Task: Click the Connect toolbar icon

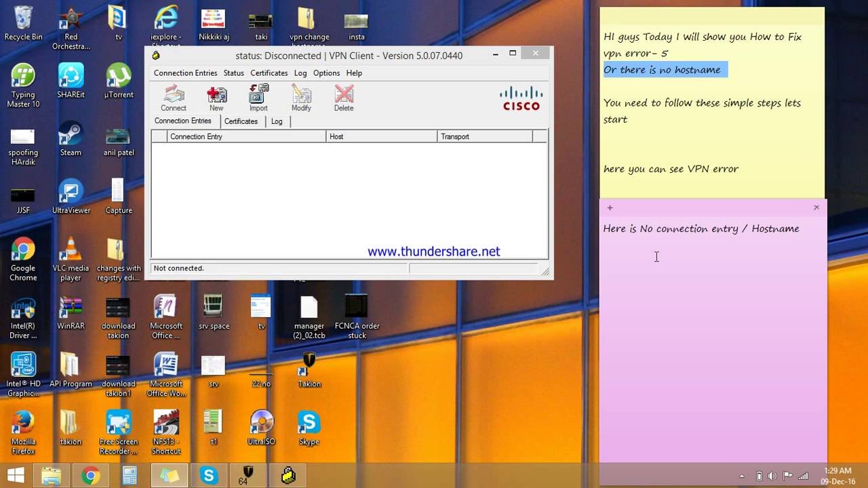Action: 174,98
